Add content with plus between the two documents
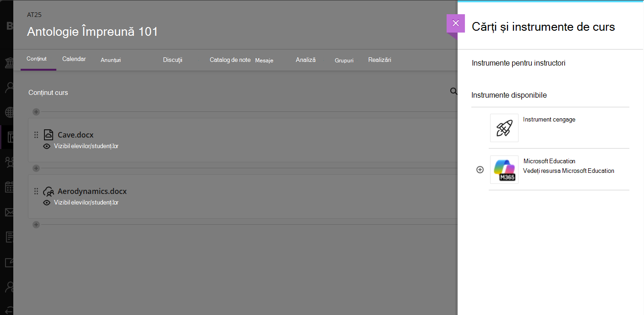 coord(36,168)
